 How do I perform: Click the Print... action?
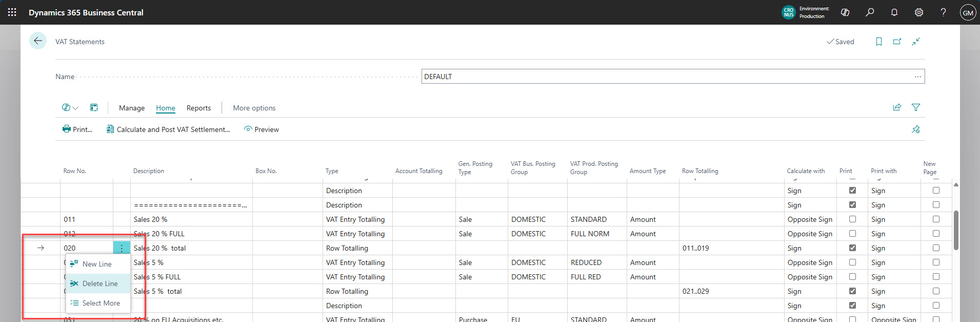pos(77,129)
